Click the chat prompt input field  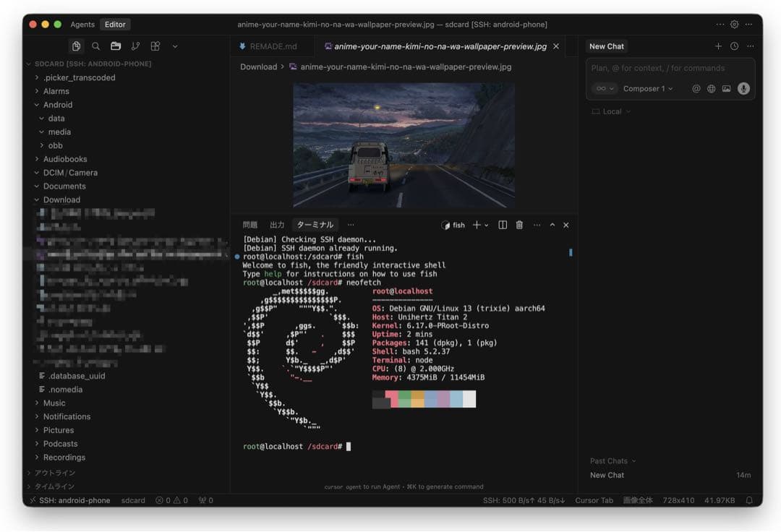click(669, 69)
